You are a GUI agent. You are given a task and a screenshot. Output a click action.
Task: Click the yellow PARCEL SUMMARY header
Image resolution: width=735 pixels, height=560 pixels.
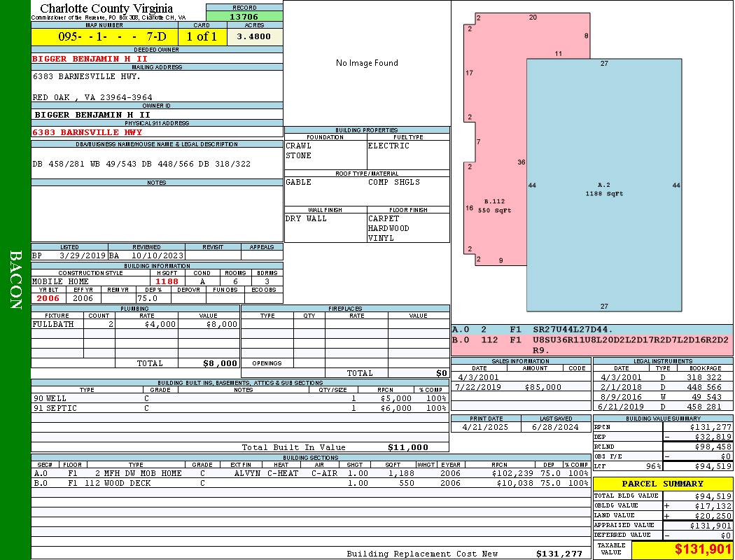click(x=662, y=484)
